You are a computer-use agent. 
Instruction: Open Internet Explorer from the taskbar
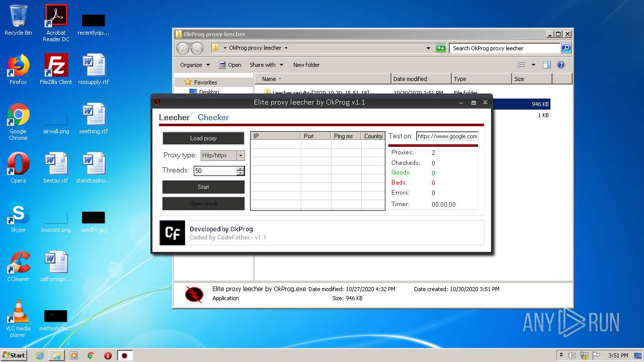40,355
